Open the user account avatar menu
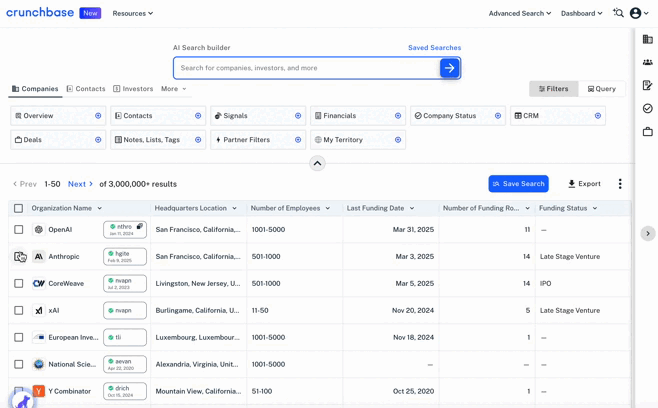The height and width of the screenshot is (408, 658). click(x=639, y=13)
